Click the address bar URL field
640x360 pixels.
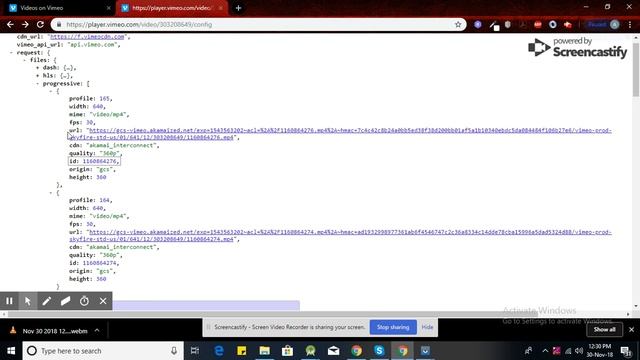point(257,24)
